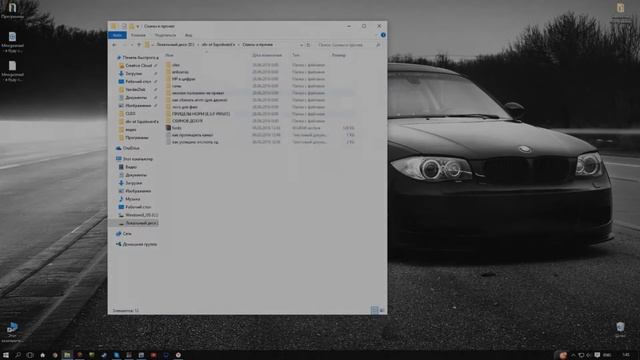Sort by the Тип column header
Viewport: 640px width, 360px height.
click(296, 55)
